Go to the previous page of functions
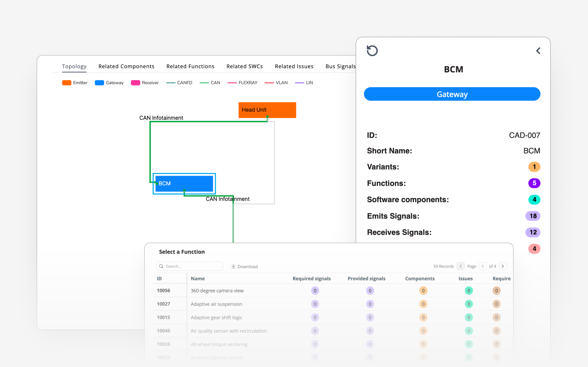The width and height of the screenshot is (588, 367). coord(461,266)
